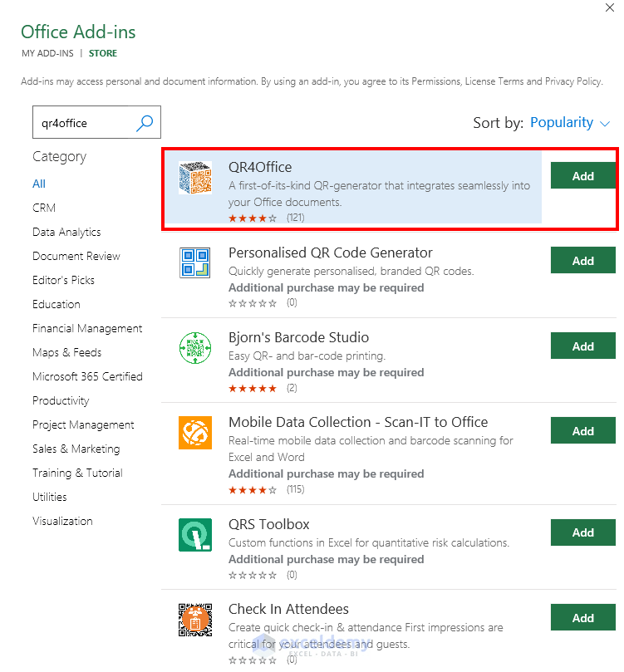Switch to the MY ADD-INS tab
624x672 pixels.
pyautogui.click(x=47, y=52)
